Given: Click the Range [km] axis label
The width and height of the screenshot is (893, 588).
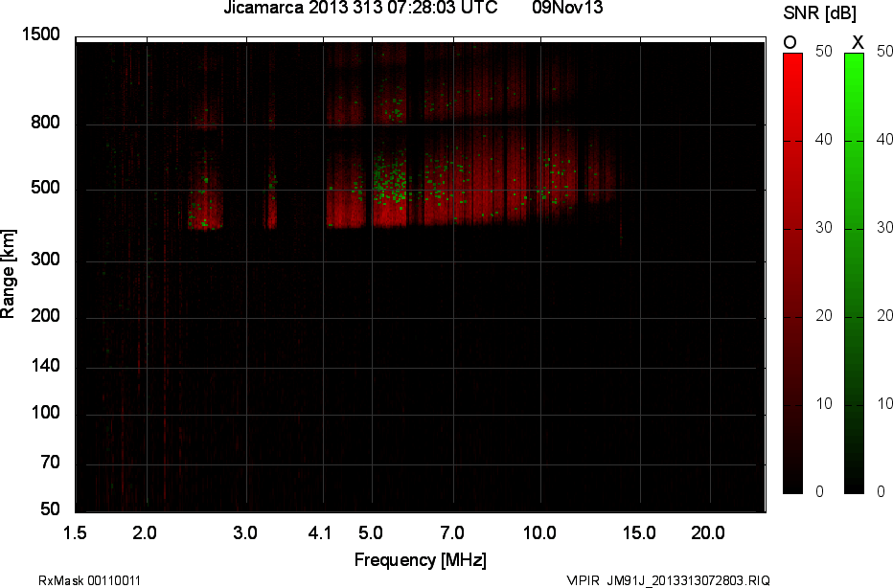Looking at the screenshot, I should pyautogui.click(x=9, y=274).
